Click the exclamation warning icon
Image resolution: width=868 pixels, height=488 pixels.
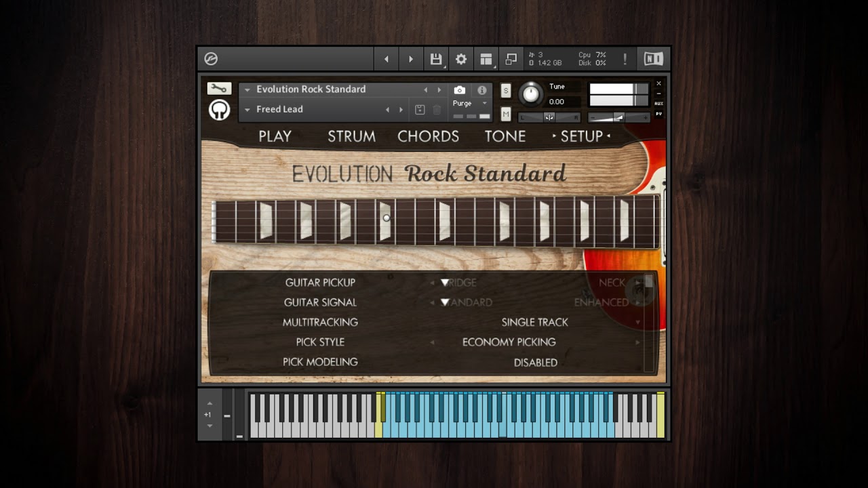tap(625, 59)
